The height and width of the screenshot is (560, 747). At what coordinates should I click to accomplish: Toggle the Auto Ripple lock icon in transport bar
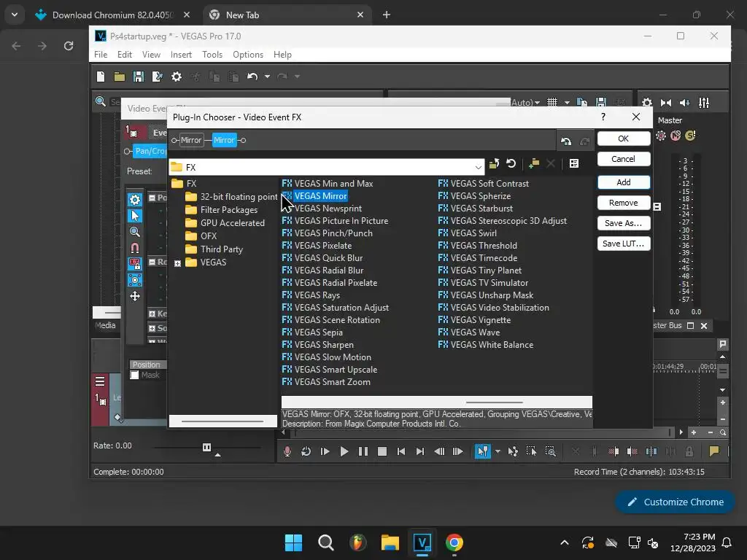[689, 451]
